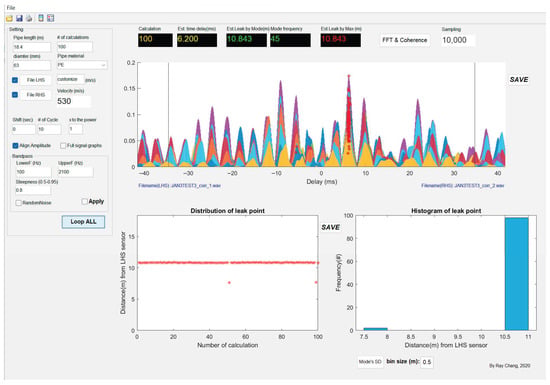Click the Velocity input showing 530

click(x=73, y=101)
